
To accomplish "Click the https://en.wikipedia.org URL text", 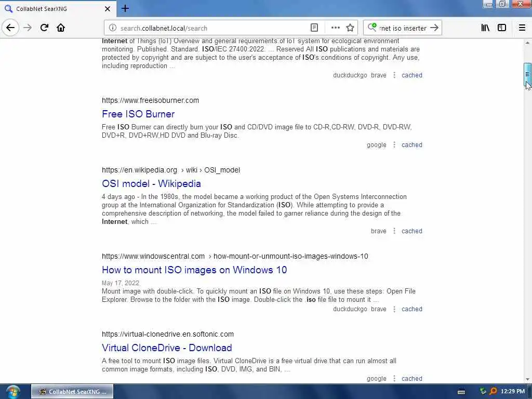I will (139, 170).
